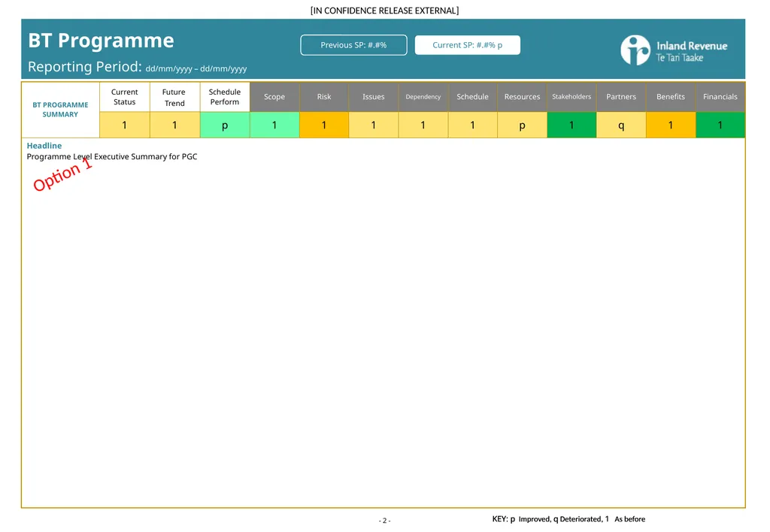Click the light green cell under Schedule Perform
This screenshot has height=532, width=770.
tap(224, 125)
